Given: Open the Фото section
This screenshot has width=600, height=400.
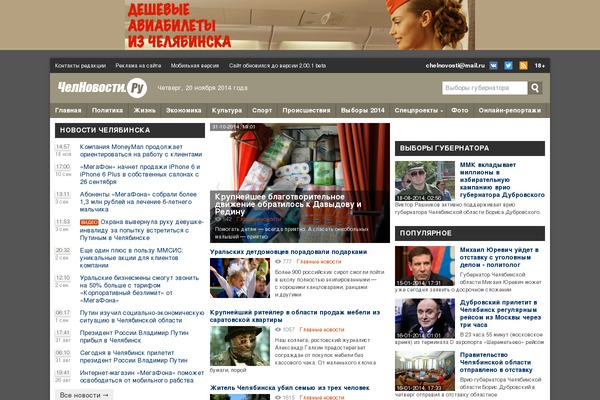Looking at the screenshot, I should [460, 111].
